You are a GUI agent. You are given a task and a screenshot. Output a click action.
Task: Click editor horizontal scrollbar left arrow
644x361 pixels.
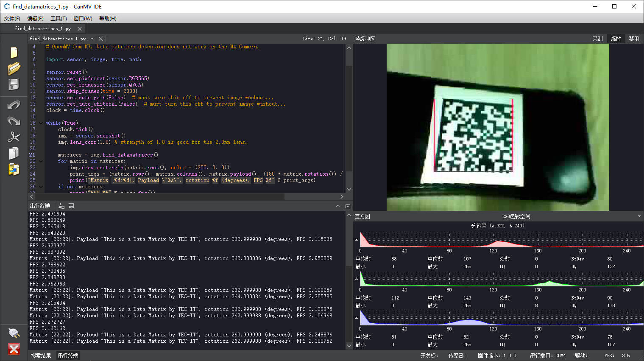(x=32, y=196)
